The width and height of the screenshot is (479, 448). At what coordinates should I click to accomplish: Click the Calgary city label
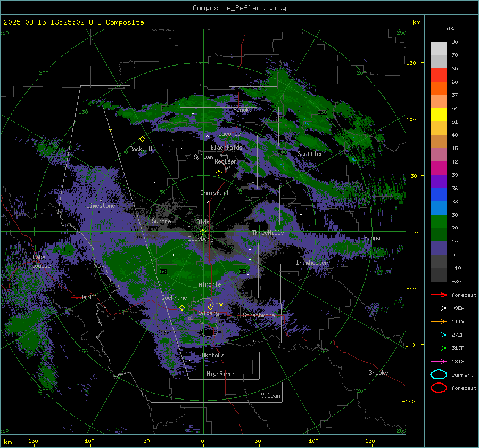(208, 313)
